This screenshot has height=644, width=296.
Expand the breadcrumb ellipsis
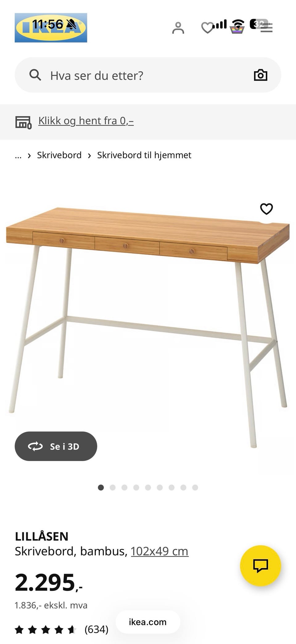coord(18,155)
